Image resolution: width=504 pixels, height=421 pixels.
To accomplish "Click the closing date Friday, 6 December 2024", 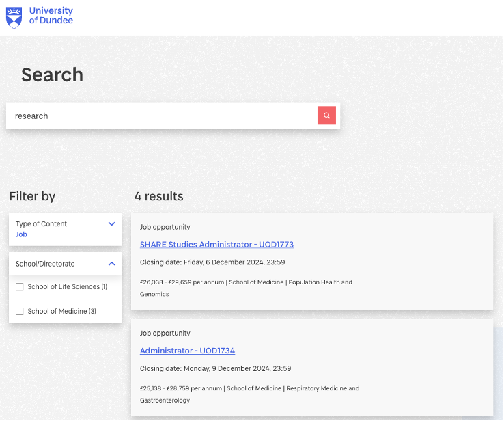I will [x=212, y=262].
